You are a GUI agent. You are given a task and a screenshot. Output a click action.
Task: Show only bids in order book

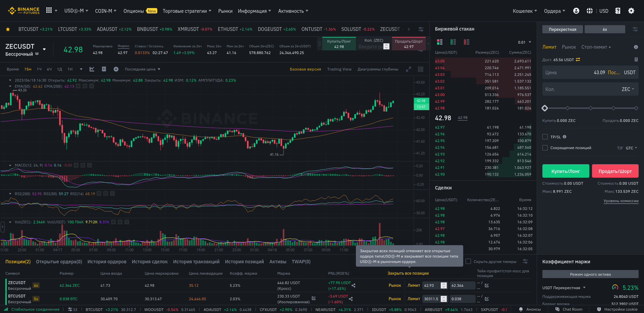pos(453,42)
